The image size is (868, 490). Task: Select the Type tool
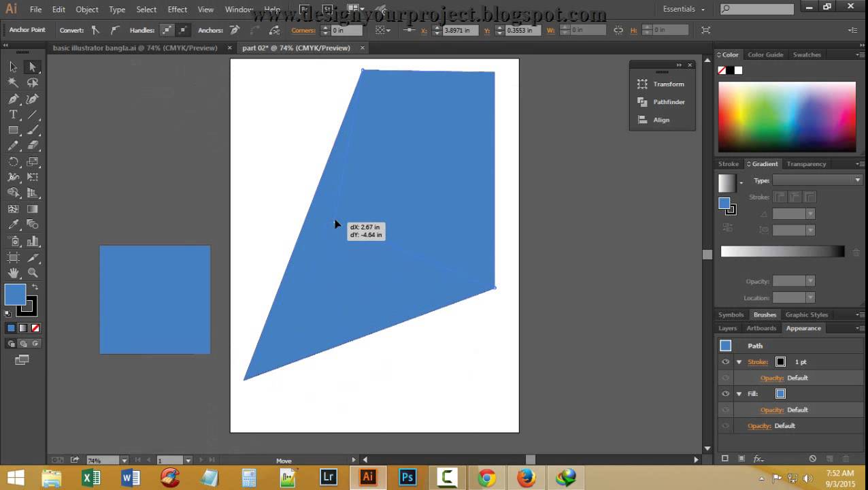tap(13, 114)
